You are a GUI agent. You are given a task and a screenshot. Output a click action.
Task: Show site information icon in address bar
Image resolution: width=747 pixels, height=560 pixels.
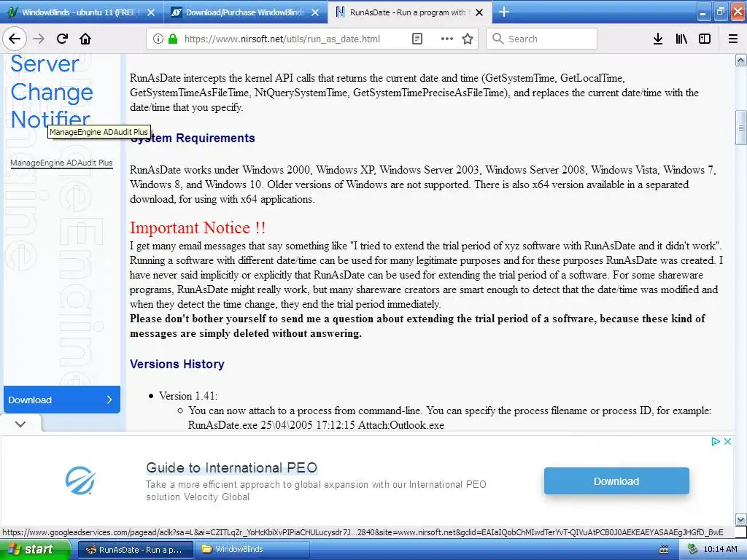pyautogui.click(x=158, y=39)
